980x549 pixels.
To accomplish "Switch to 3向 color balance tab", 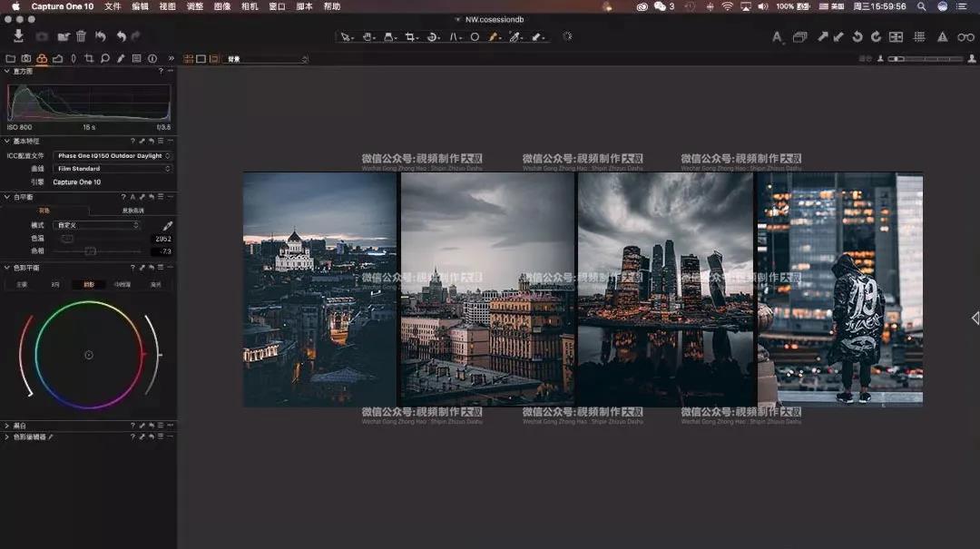I will [x=55, y=285].
